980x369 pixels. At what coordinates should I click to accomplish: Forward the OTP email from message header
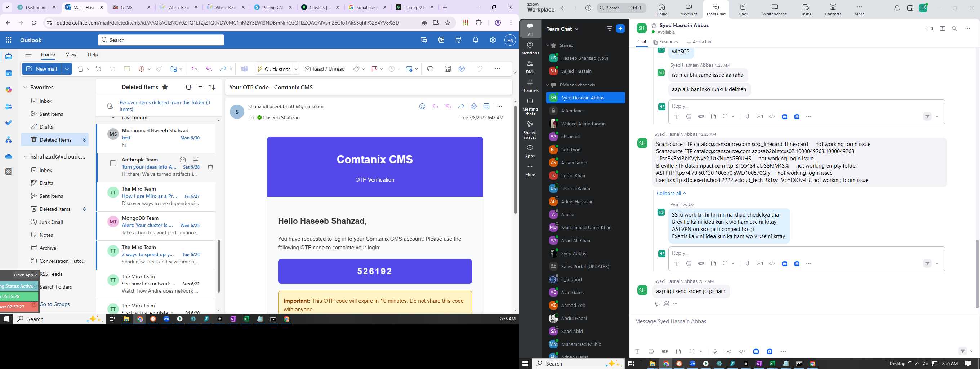point(461,107)
